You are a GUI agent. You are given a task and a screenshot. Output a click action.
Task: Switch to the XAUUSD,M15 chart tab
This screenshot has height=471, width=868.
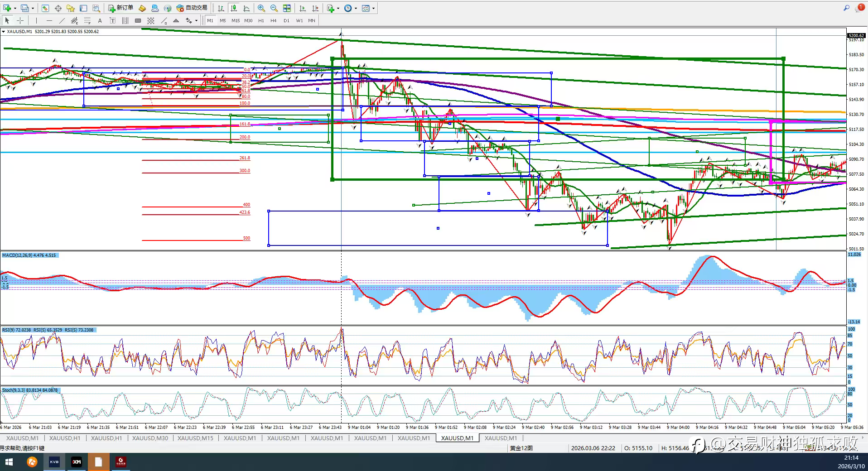(x=195, y=438)
